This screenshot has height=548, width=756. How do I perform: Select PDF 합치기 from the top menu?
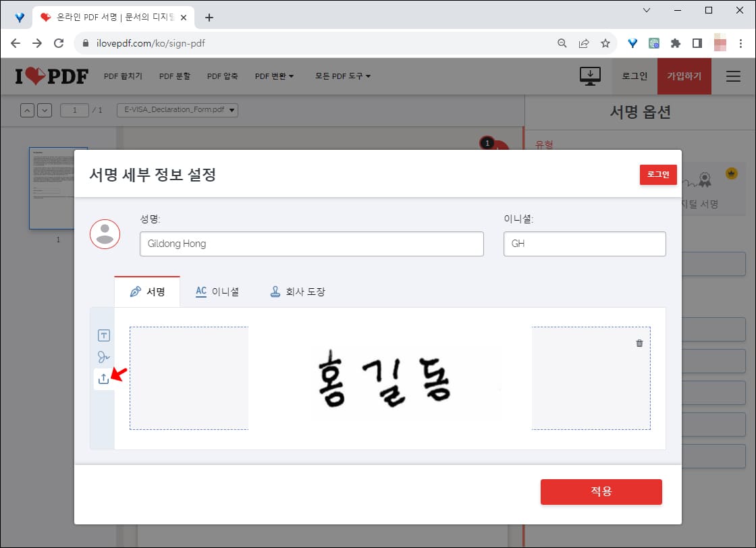pyautogui.click(x=122, y=76)
